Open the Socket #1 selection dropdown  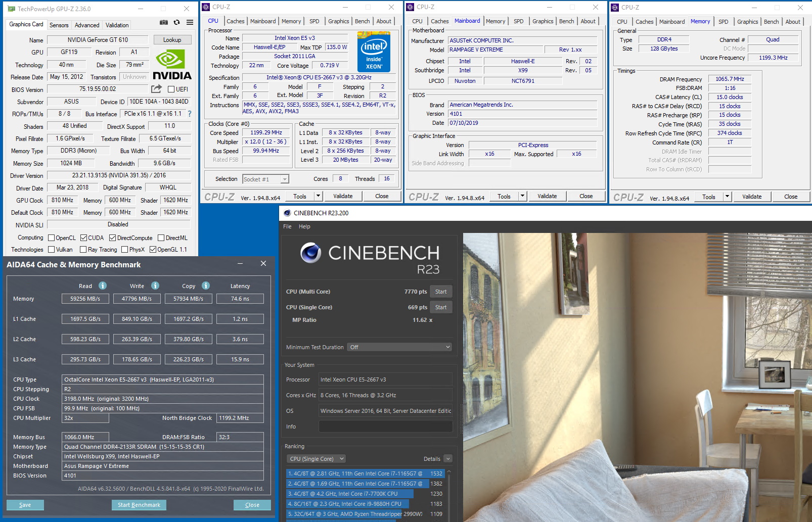(x=265, y=179)
